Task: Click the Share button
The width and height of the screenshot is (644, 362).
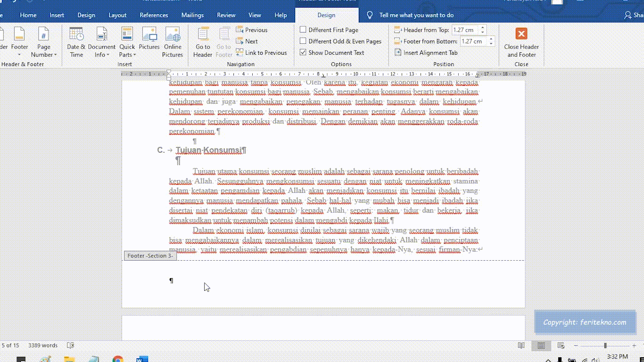Action: (x=634, y=15)
